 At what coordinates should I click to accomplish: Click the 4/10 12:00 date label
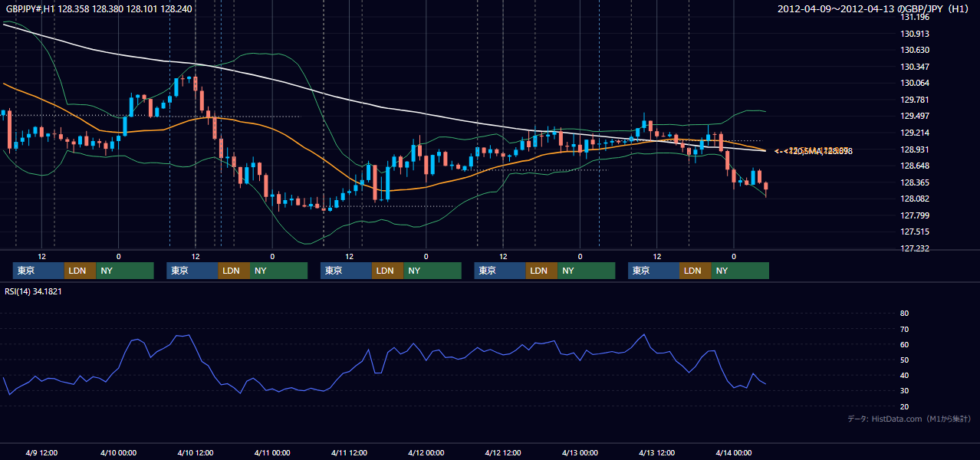pyautogui.click(x=195, y=452)
